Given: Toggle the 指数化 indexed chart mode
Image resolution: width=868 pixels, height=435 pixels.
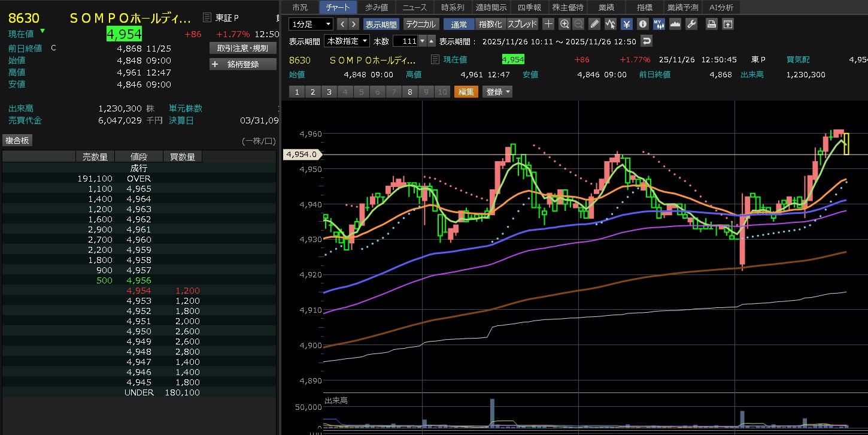Looking at the screenshot, I should (x=491, y=24).
